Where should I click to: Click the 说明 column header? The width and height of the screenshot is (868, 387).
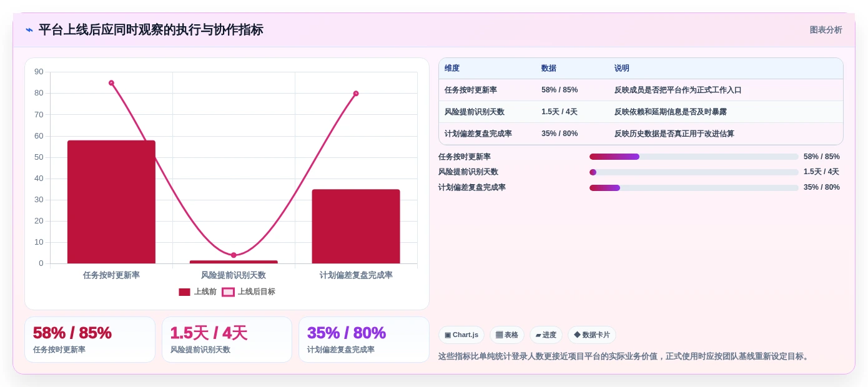tap(622, 69)
